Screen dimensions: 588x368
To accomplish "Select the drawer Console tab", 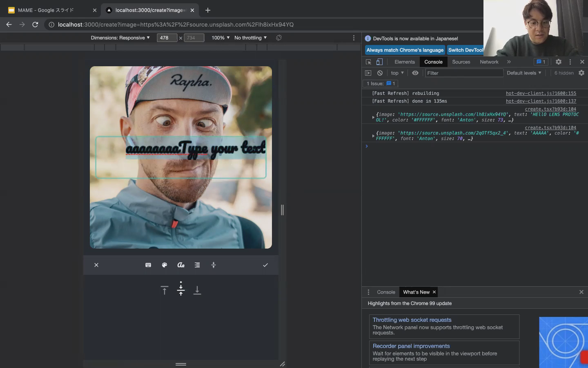I will pyautogui.click(x=386, y=292).
